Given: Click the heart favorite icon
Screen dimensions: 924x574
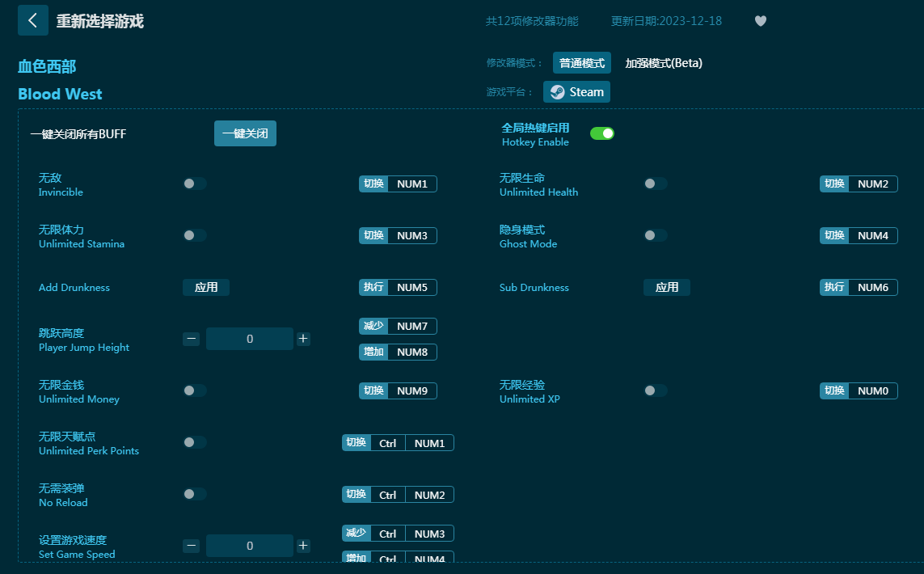Looking at the screenshot, I should [x=760, y=21].
